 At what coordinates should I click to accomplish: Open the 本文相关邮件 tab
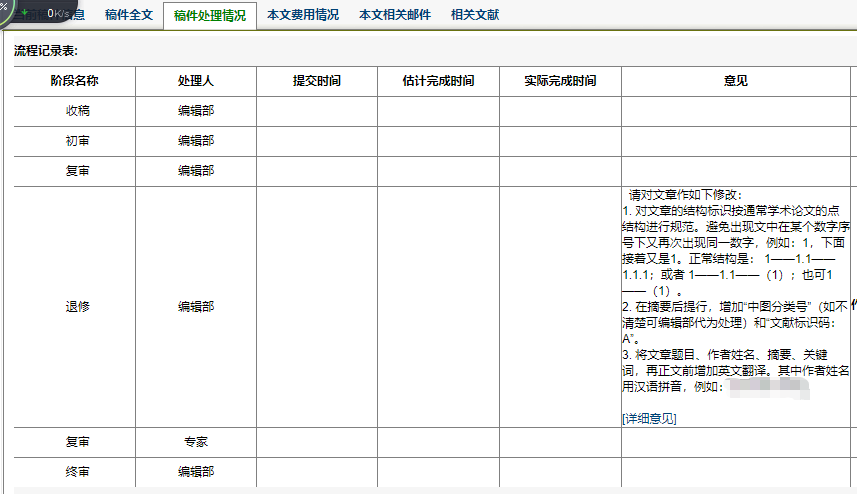click(394, 15)
